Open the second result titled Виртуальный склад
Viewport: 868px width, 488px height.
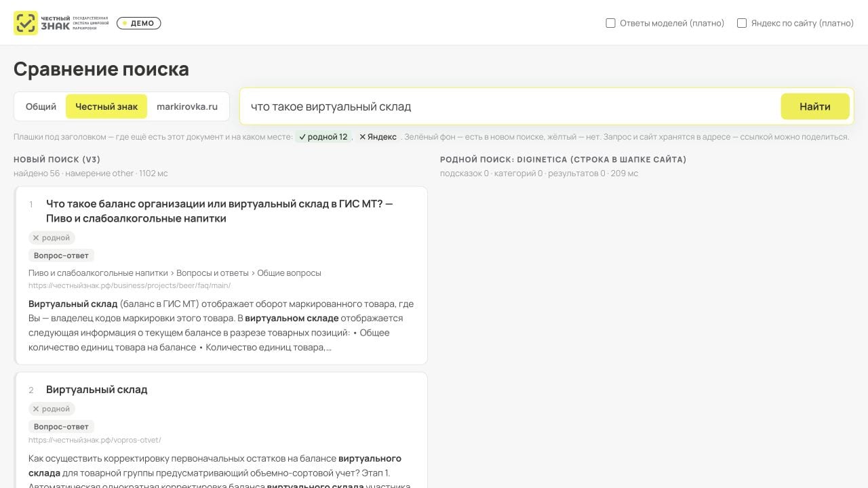(x=97, y=390)
